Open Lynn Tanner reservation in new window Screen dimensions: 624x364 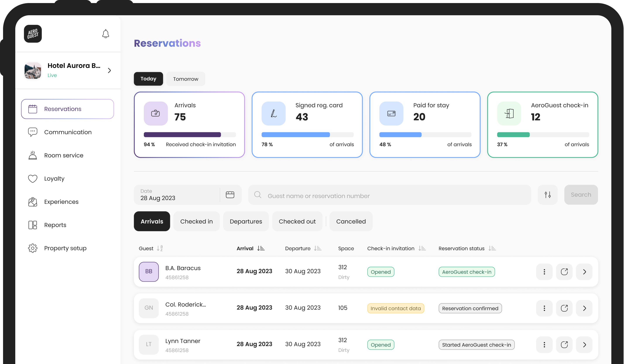pos(564,345)
